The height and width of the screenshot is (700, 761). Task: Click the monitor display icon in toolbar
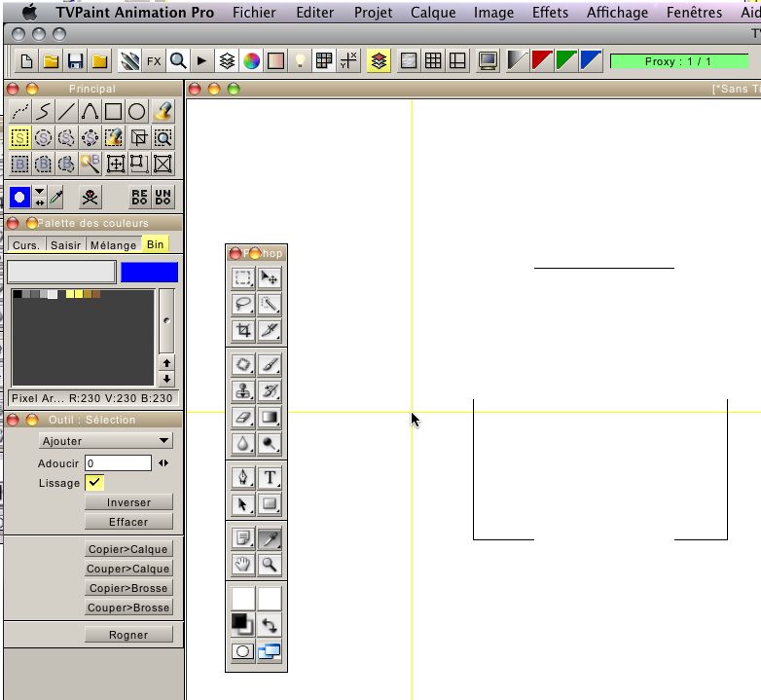(488, 61)
